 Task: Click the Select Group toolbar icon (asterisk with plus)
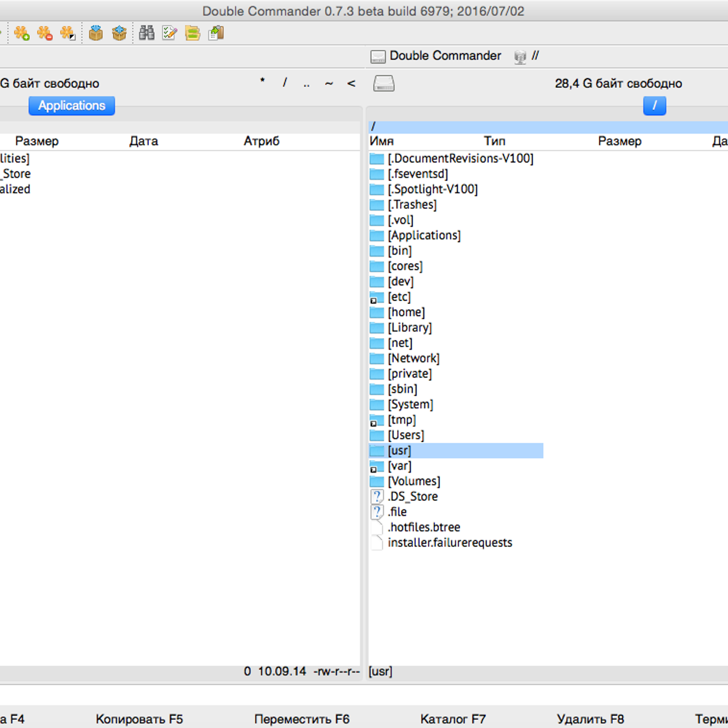click(21, 33)
